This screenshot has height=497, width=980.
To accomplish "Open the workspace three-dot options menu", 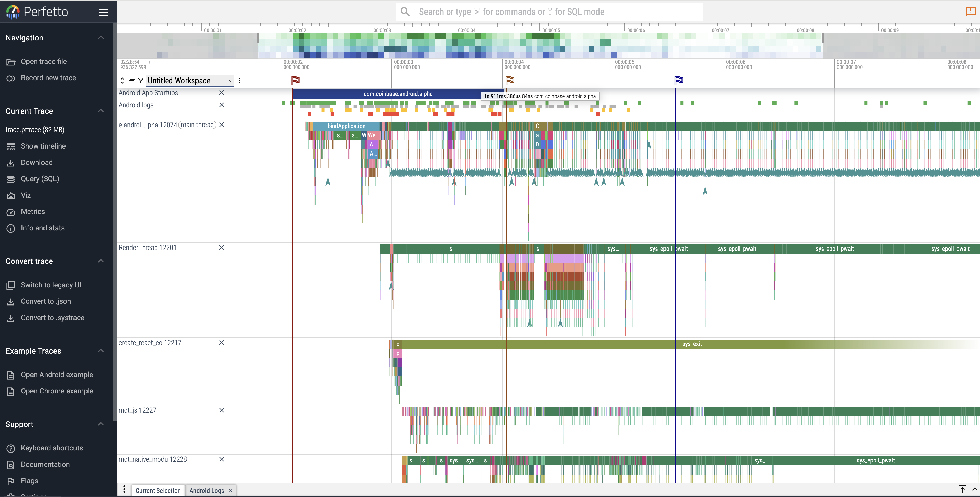I will [x=239, y=81].
